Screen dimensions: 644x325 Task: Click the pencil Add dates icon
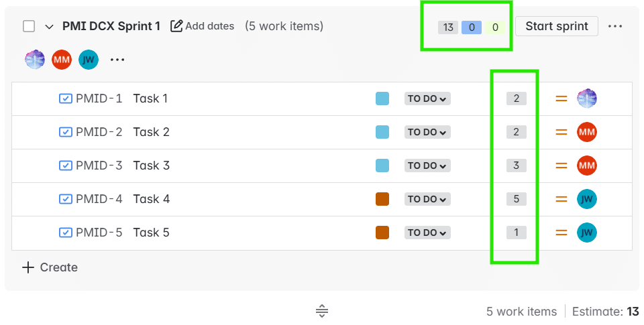pos(177,26)
